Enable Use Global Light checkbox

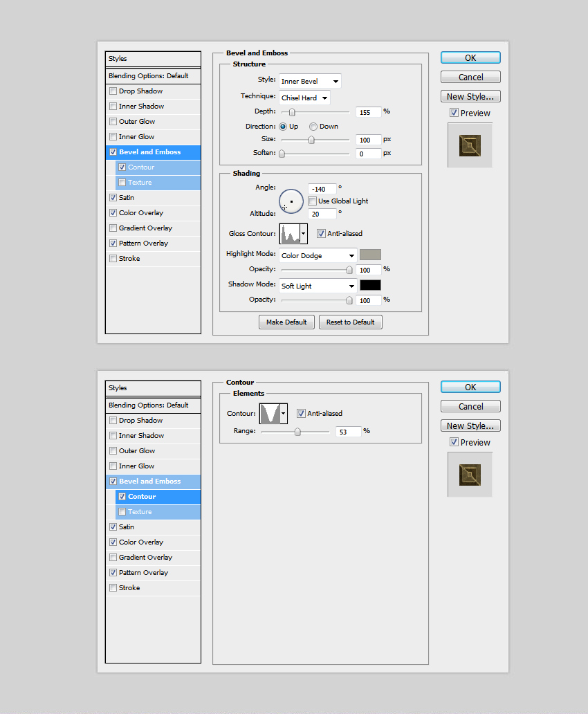(x=313, y=201)
